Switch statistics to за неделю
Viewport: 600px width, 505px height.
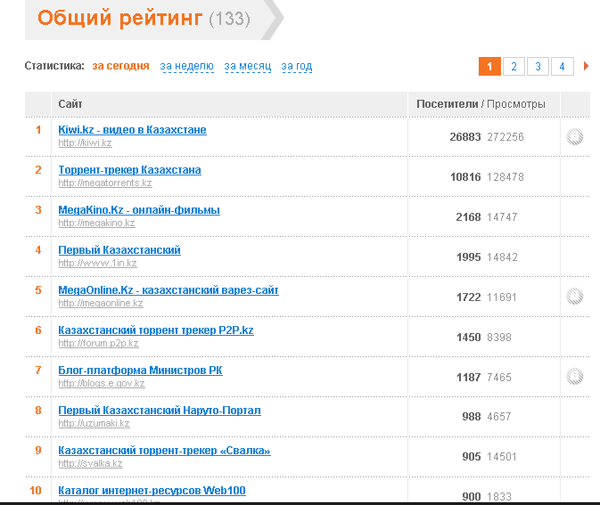point(187,66)
